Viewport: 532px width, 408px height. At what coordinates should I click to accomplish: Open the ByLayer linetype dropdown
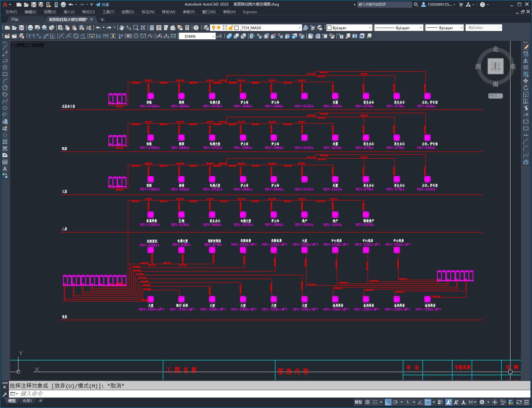pos(399,28)
